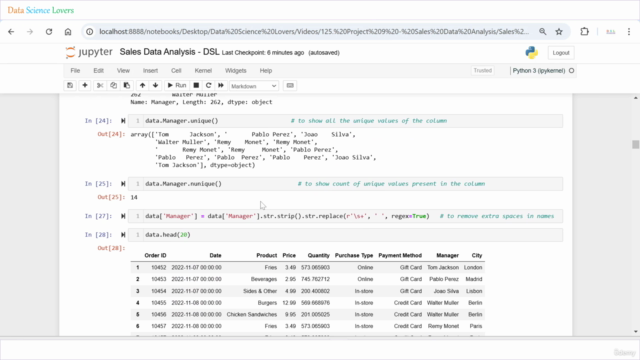This screenshot has height=360, width=640.
Task: Click the Jupyter logo
Action: 89,52
